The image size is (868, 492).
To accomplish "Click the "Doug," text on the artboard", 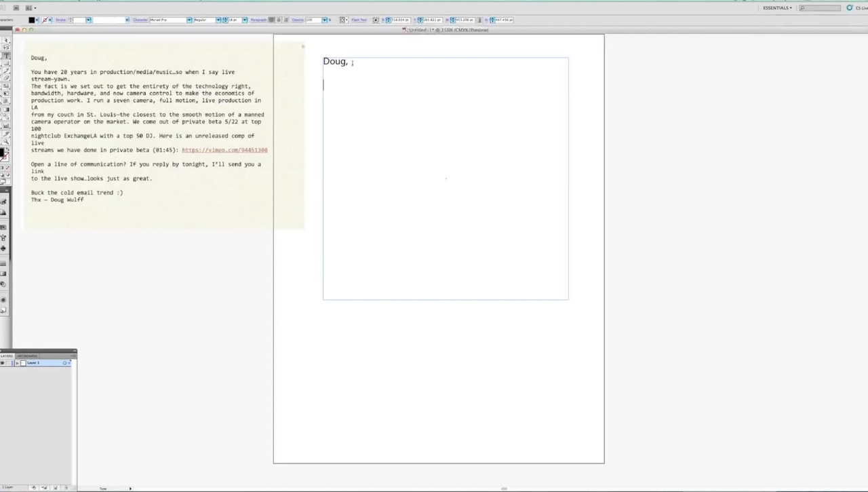I will click(x=336, y=61).
